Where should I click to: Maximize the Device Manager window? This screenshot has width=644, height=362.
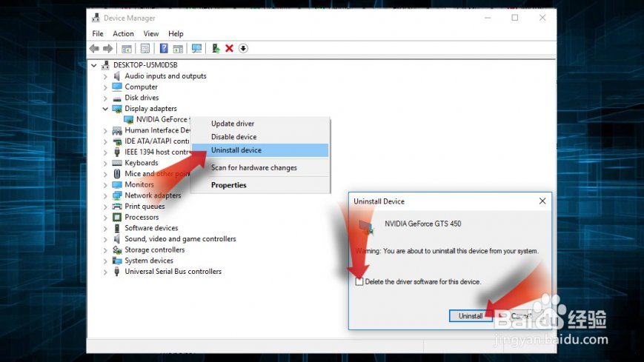(x=514, y=18)
